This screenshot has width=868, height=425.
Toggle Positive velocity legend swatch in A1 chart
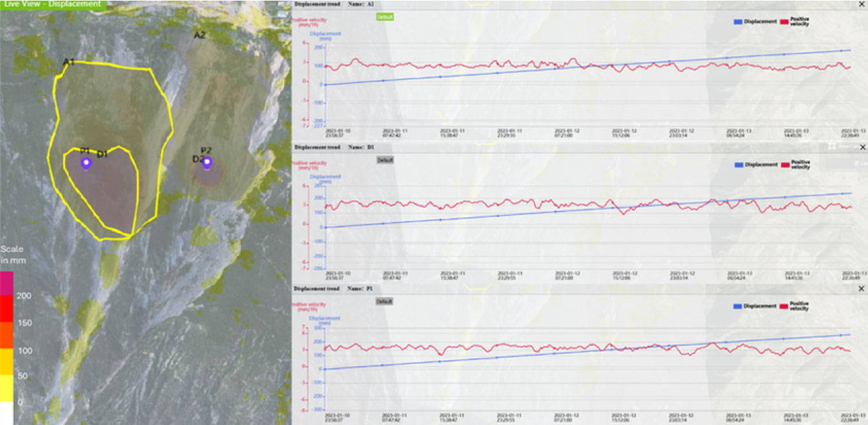(785, 22)
